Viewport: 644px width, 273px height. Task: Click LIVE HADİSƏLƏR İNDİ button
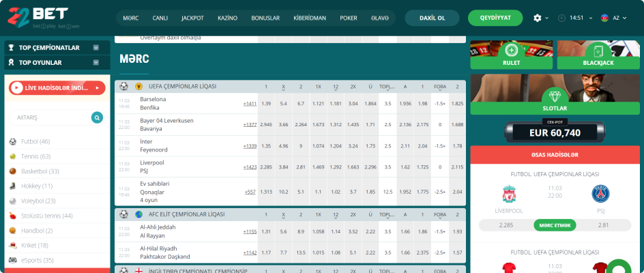[x=57, y=87]
